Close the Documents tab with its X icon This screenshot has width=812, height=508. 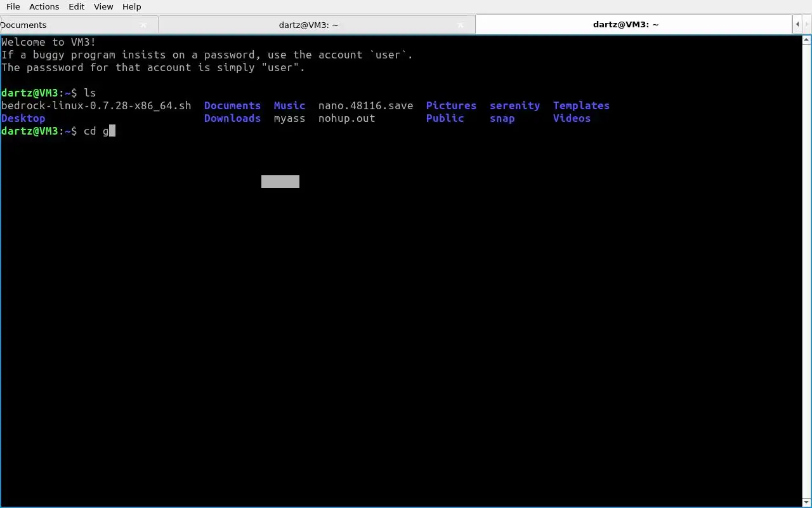pos(143,25)
